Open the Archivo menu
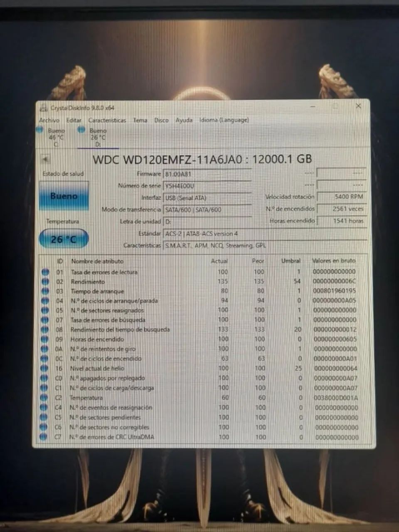Viewport: 399px width, 532px height. [49, 120]
